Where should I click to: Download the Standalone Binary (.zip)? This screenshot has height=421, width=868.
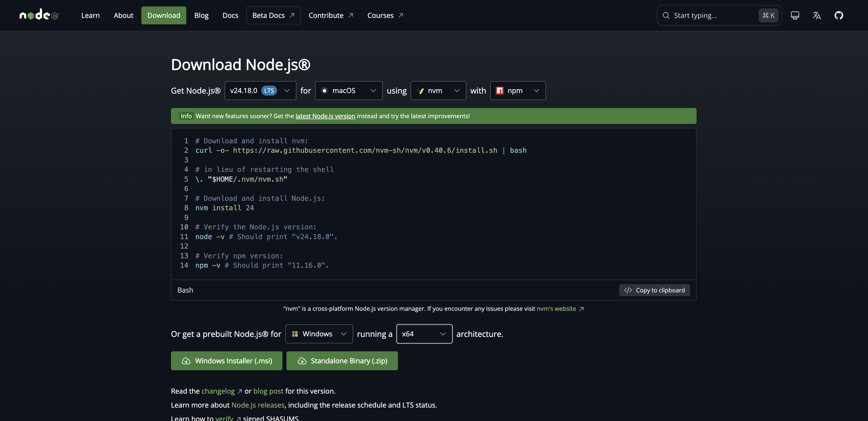click(x=342, y=361)
